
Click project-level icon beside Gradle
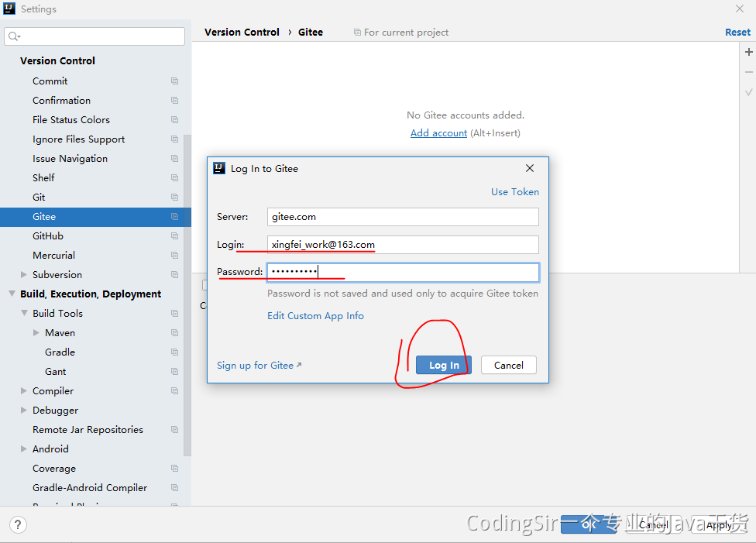[x=174, y=352]
